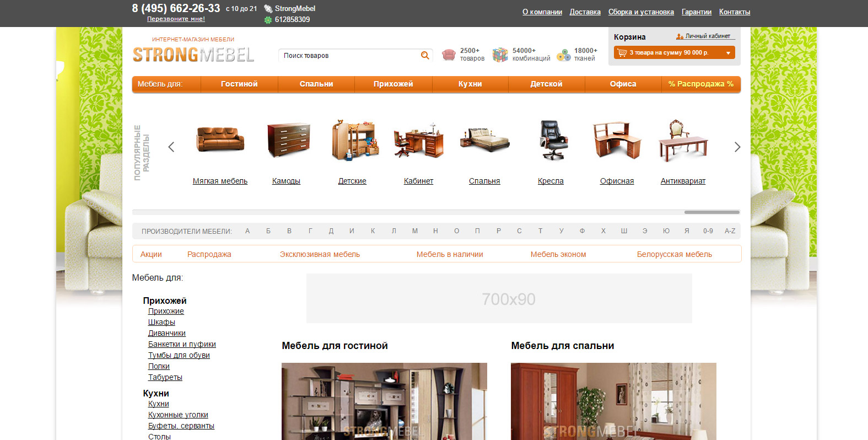Open the Личный кабинет link
This screenshot has height=440, width=868.
pos(708,36)
